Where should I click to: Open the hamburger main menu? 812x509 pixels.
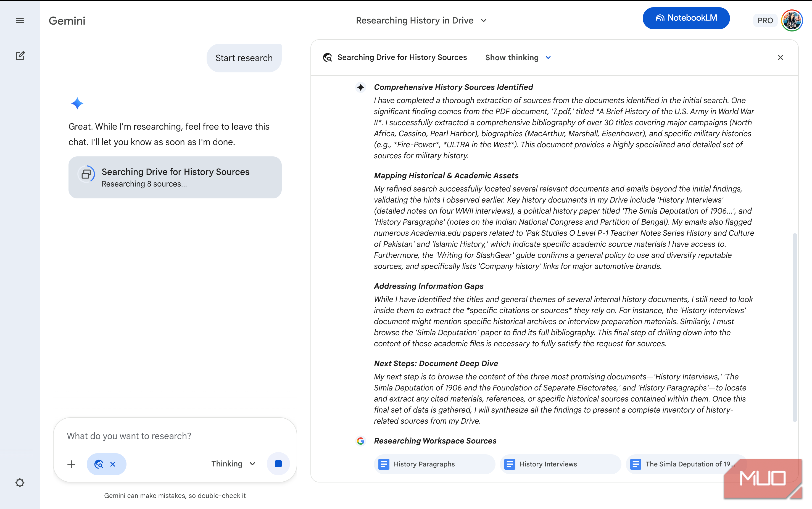click(x=20, y=20)
